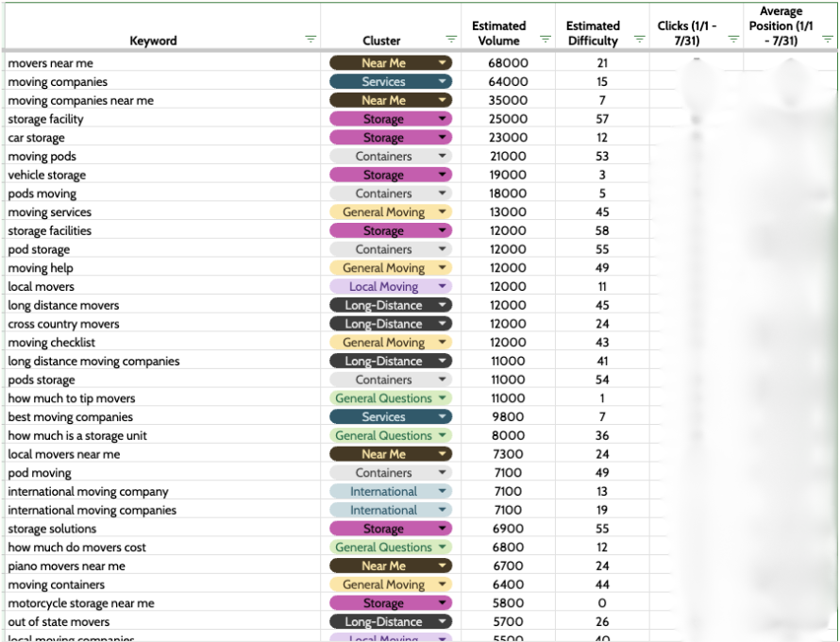This screenshot has width=840, height=642.
Task: Select the Estimated Difficulty column header
Action: click(603, 26)
